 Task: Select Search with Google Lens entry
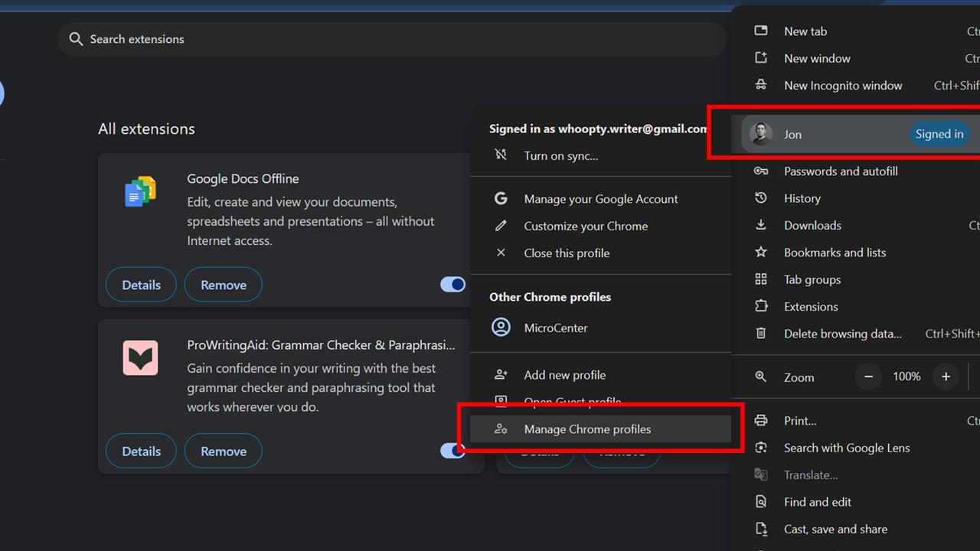tap(856, 448)
